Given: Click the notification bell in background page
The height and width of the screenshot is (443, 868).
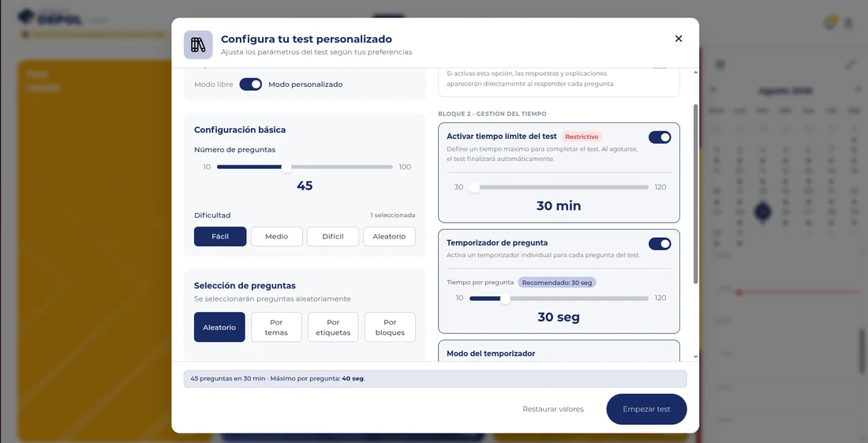Looking at the screenshot, I should pyautogui.click(x=830, y=23).
